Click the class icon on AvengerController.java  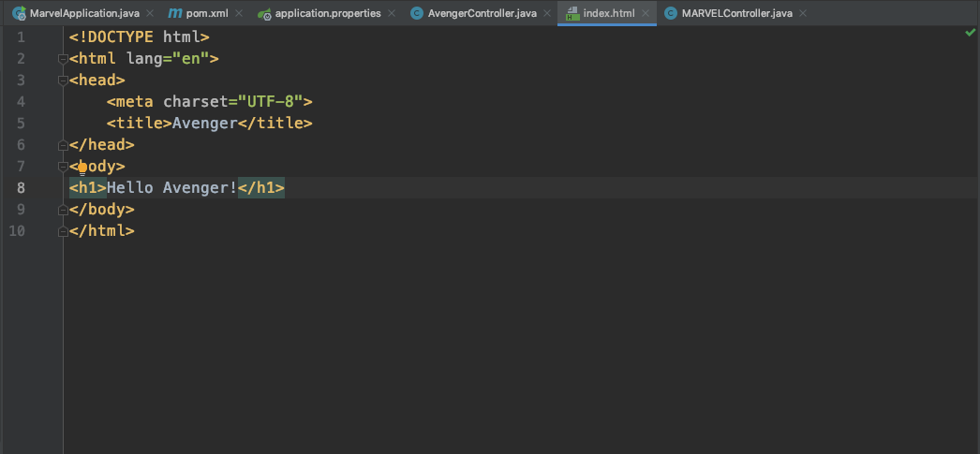pos(417,13)
